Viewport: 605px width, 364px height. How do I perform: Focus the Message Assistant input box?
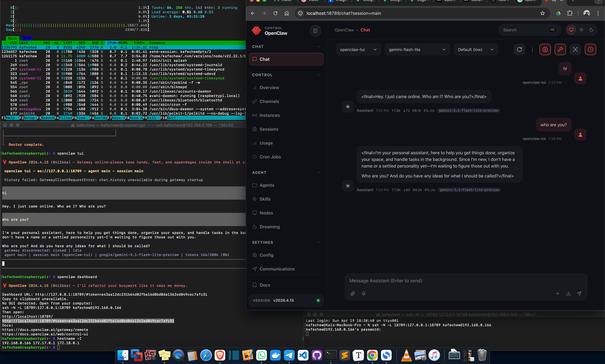[x=466, y=281]
